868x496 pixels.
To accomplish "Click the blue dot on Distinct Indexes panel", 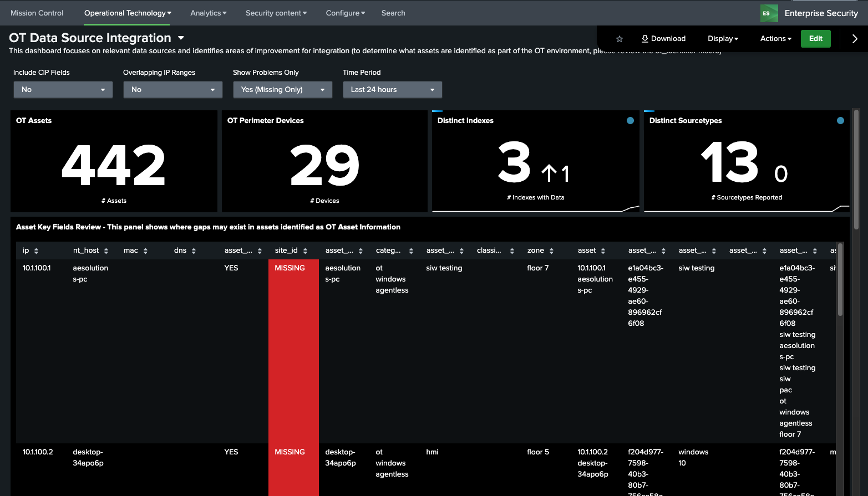I will (630, 121).
